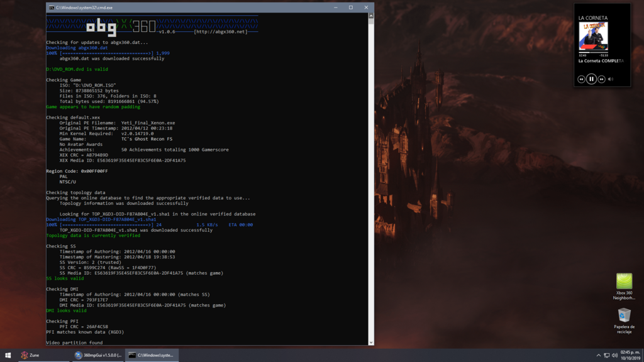644x362 pixels.
Task: Click 'Size: 8738865152 bytes' line
Action: click(x=89, y=90)
